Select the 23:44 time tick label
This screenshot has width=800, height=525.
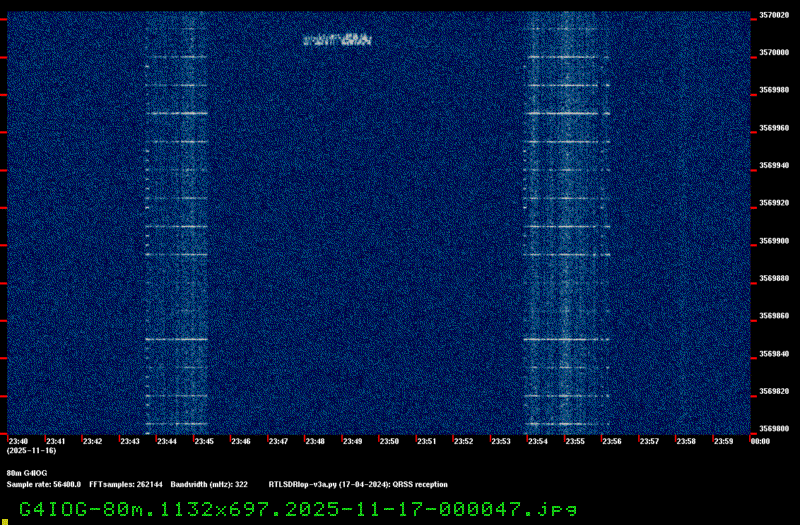pyautogui.click(x=166, y=441)
